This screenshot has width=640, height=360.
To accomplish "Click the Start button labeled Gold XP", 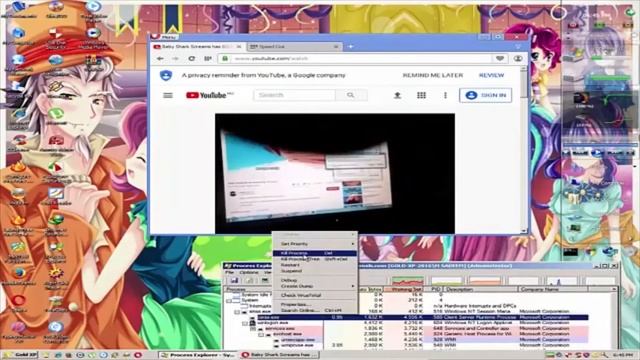I will click(x=20, y=355).
